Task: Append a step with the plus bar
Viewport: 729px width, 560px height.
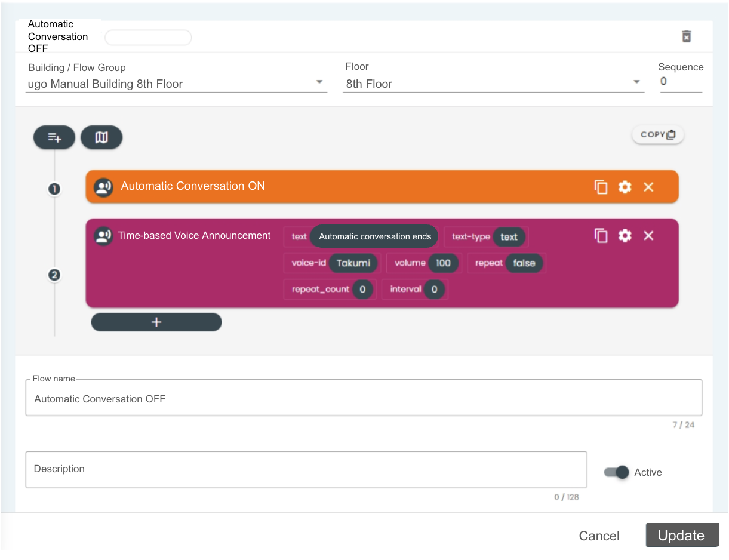Action: tap(156, 322)
